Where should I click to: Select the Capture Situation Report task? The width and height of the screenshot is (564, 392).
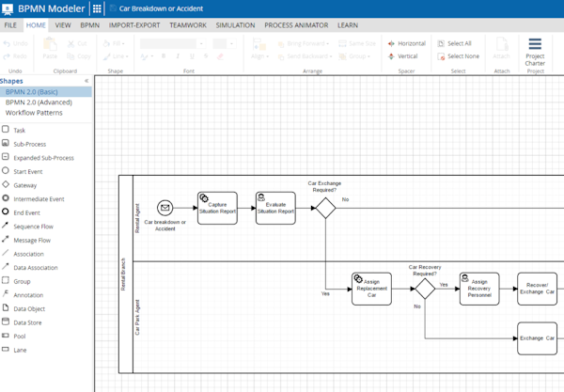pos(217,209)
